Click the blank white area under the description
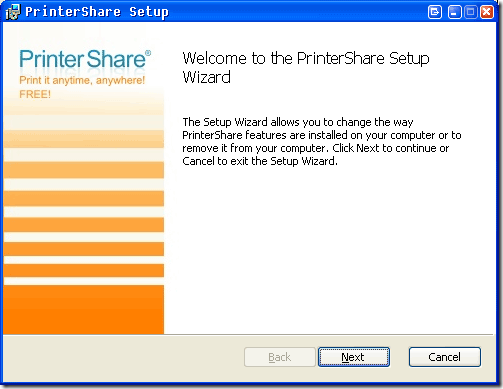The height and width of the screenshot is (389, 503). (330, 250)
